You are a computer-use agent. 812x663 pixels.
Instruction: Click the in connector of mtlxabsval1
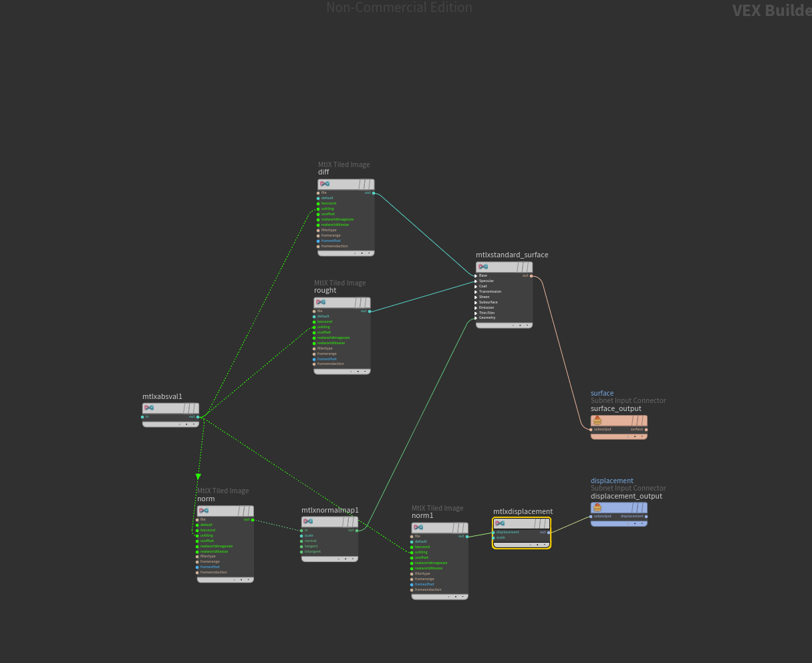[x=143, y=416]
